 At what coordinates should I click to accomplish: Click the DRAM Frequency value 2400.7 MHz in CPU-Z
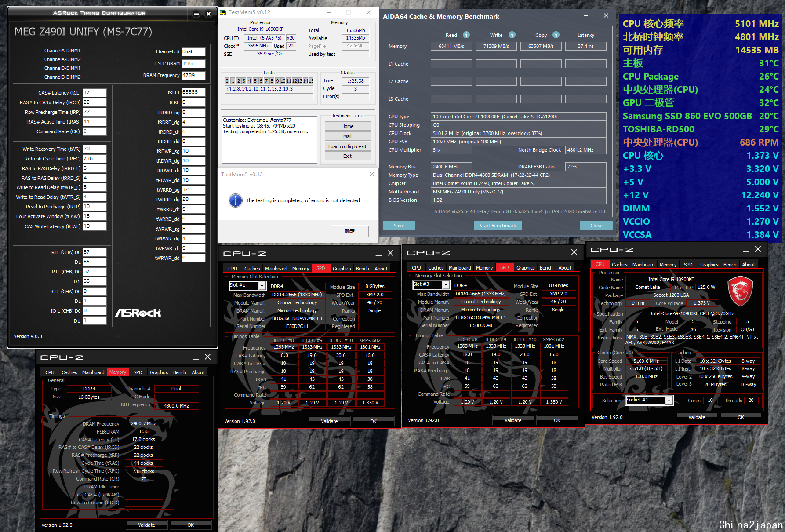(x=143, y=423)
